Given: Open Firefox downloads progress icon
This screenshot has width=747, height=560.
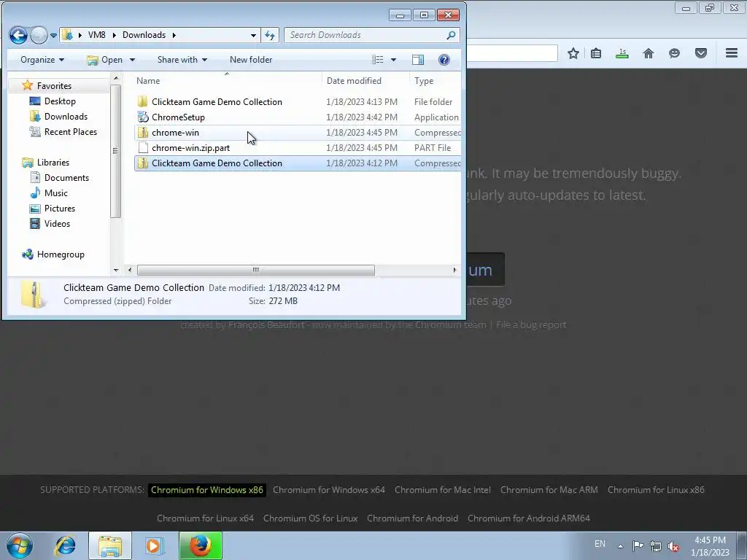Looking at the screenshot, I should (622, 53).
